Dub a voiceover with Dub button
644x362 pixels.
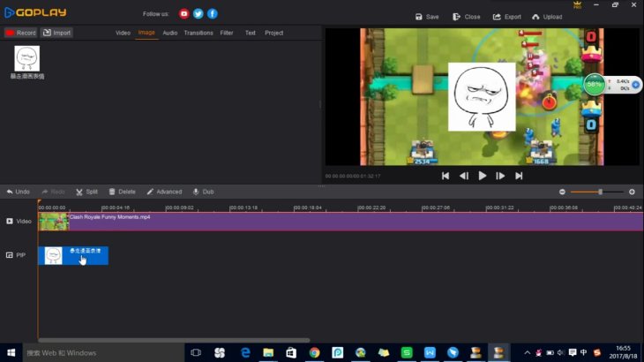tap(203, 192)
